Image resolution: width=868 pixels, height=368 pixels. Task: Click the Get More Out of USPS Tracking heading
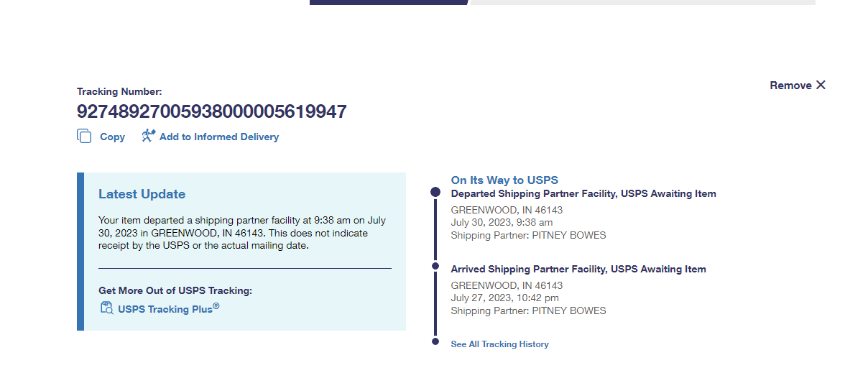pos(175,290)
